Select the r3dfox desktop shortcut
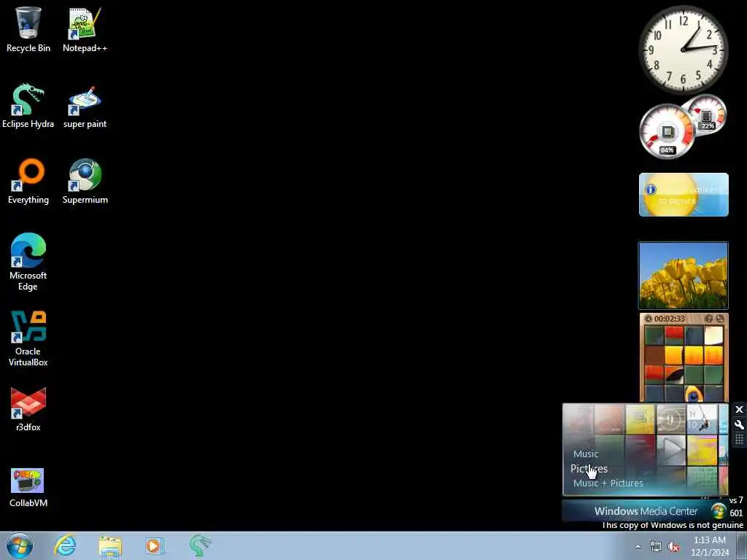Viewport: 747px width, 560px height. [x=28, y=410]
